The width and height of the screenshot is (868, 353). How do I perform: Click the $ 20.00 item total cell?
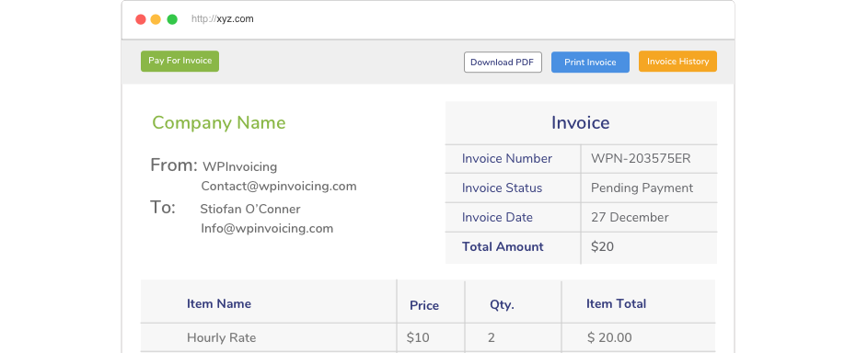click(609, 337)
